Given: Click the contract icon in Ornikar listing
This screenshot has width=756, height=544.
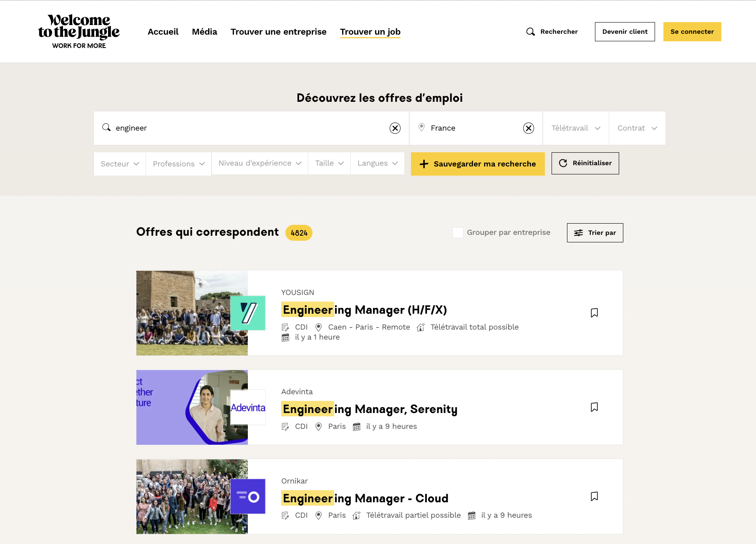Looking at the screenshot, I should tap(285, 516).
